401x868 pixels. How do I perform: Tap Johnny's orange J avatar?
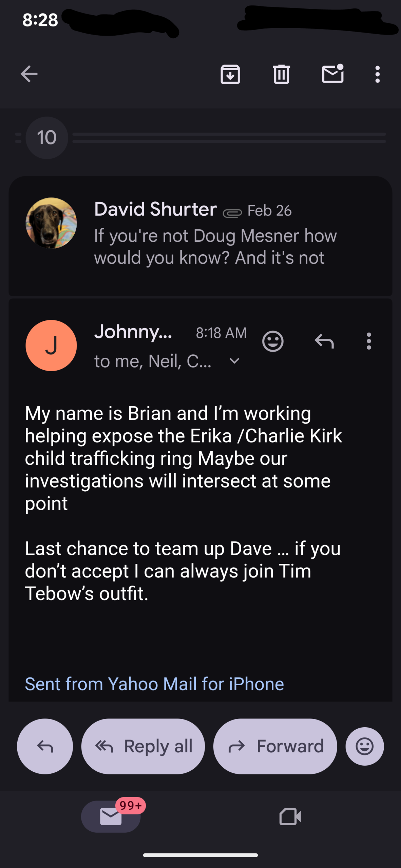pyautogui.click(x=51, y=346)
